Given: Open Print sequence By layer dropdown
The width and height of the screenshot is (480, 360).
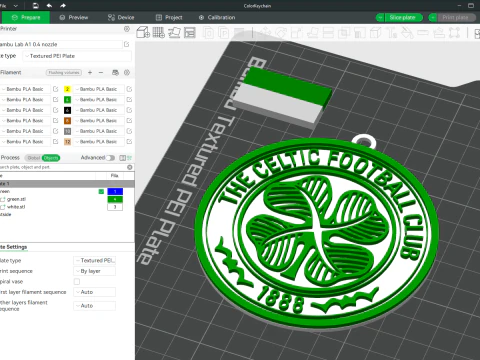Looking at the screenshot, I should click(x=95, y=271).
